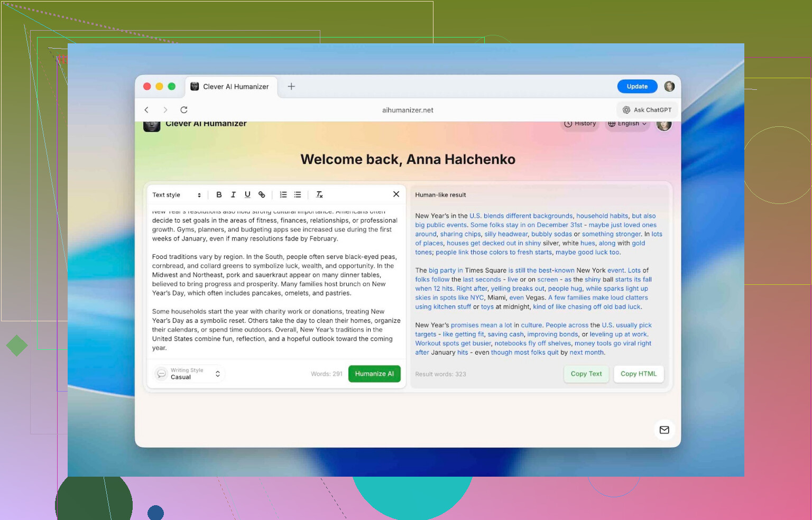Toggle bold formatting in the editor

point(219,194)
